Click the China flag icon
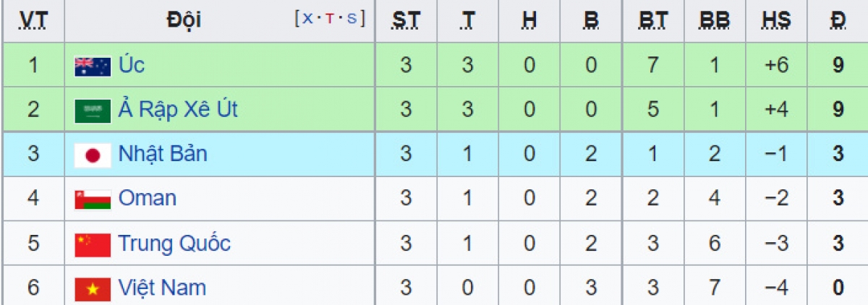868x305 pixels. [93, 244]
